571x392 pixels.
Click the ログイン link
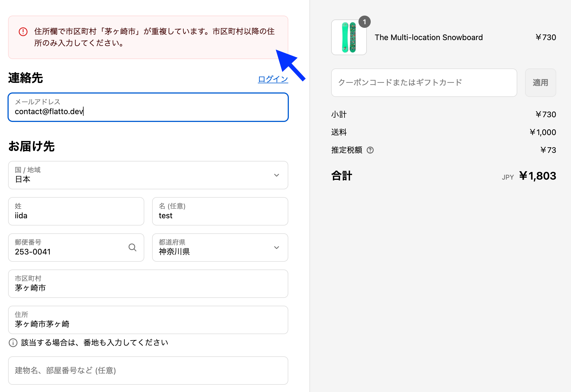click(x=273, y=79)
